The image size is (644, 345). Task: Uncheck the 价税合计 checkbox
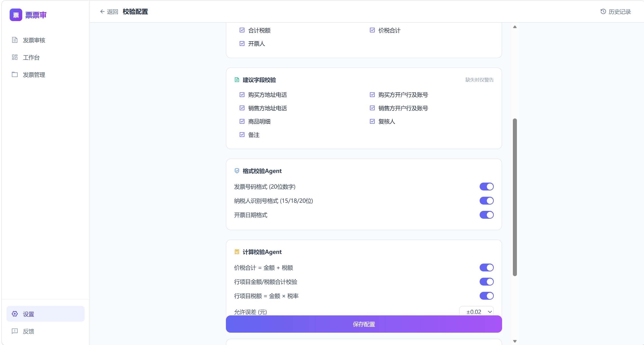click(372, 30)
